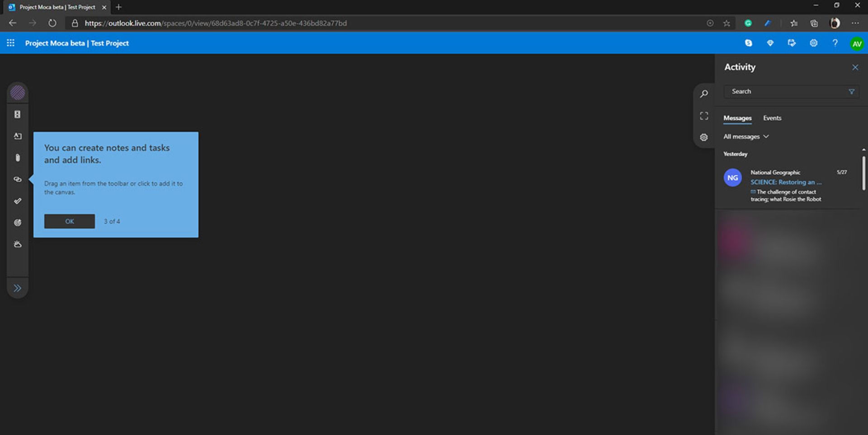Select the task checkmark tool
This screenshot has width=868, height=435.
click(x=18, y=201)
